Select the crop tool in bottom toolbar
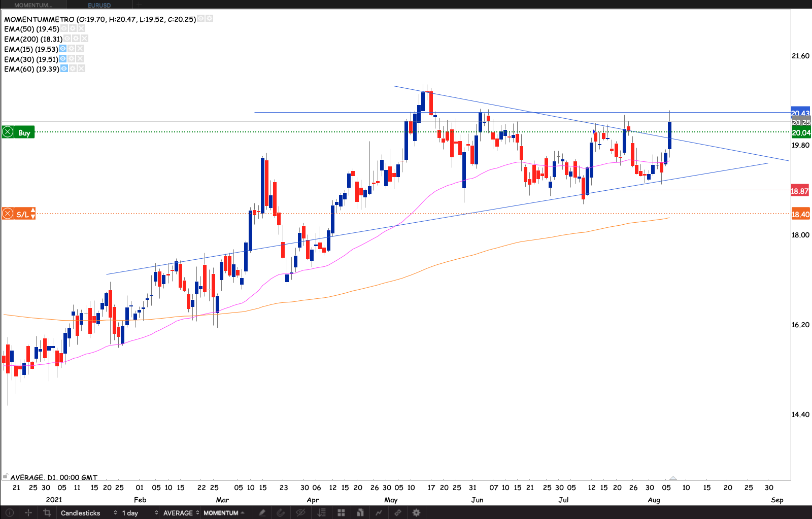Viewport: 812px width, 519px height. click(47, 513)
